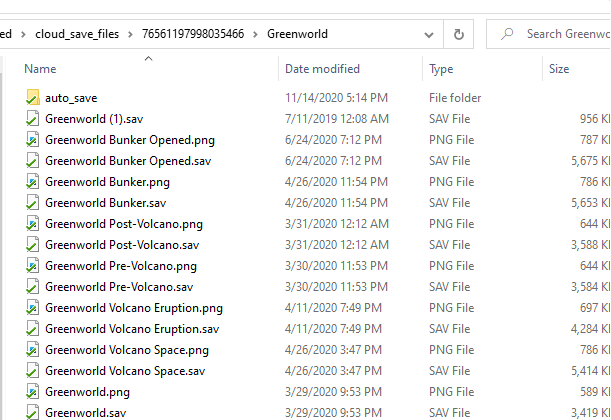Click the Greenworld (1).sav file icon
Screen dimensions: 611x420
tap(33, 119)
